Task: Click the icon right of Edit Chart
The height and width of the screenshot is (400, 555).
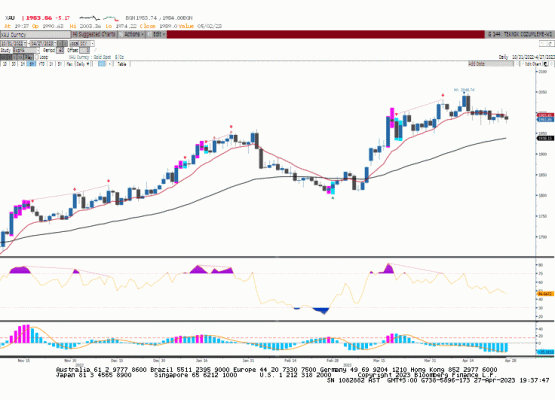Action: coord(546,64)
